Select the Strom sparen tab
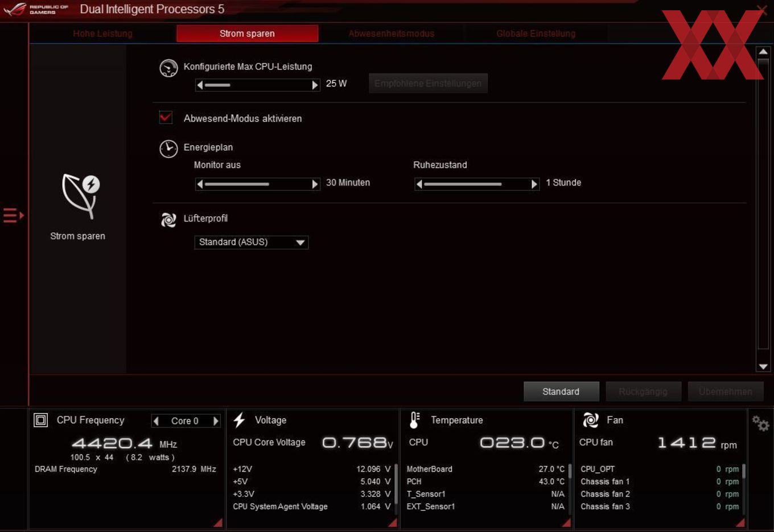774x532 pixels. tap(247, 34)
